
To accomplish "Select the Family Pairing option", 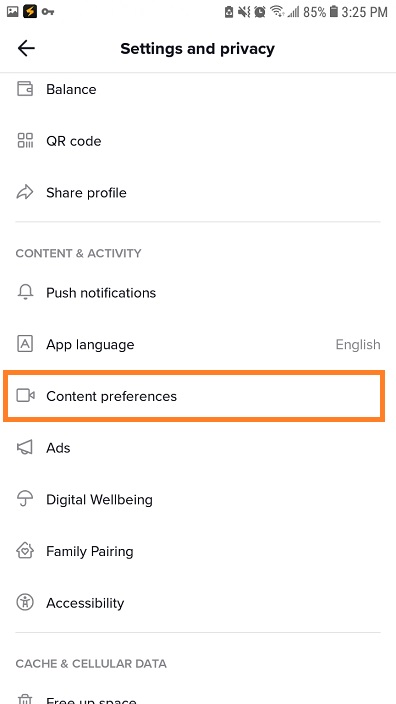I will click(x=198, y=551).
